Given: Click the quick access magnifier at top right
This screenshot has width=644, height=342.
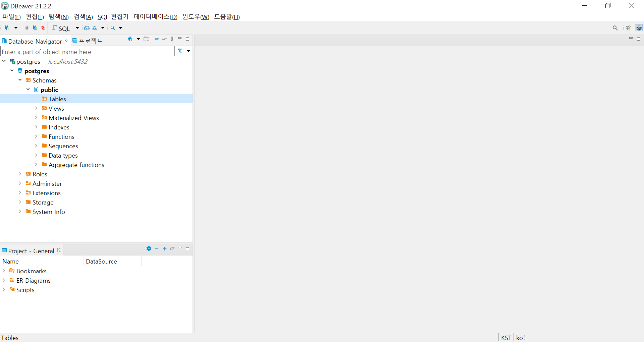Looking at the screenshot, I should click(615, 28).
